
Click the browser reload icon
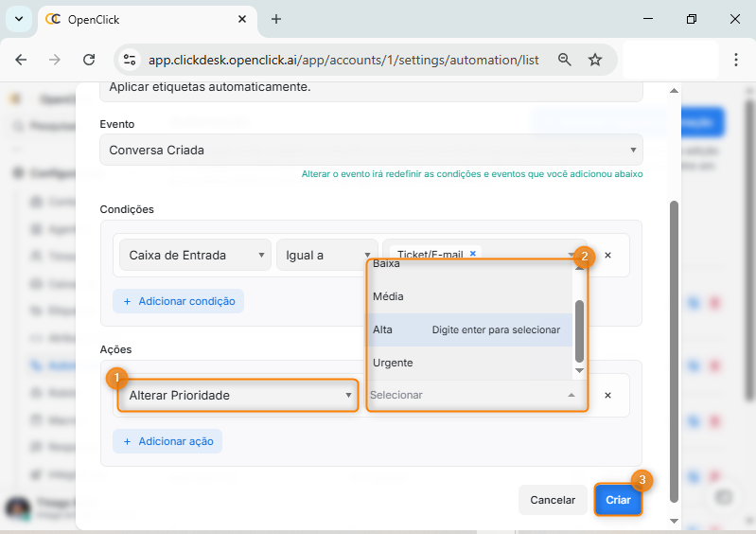(x=89, y=60)
